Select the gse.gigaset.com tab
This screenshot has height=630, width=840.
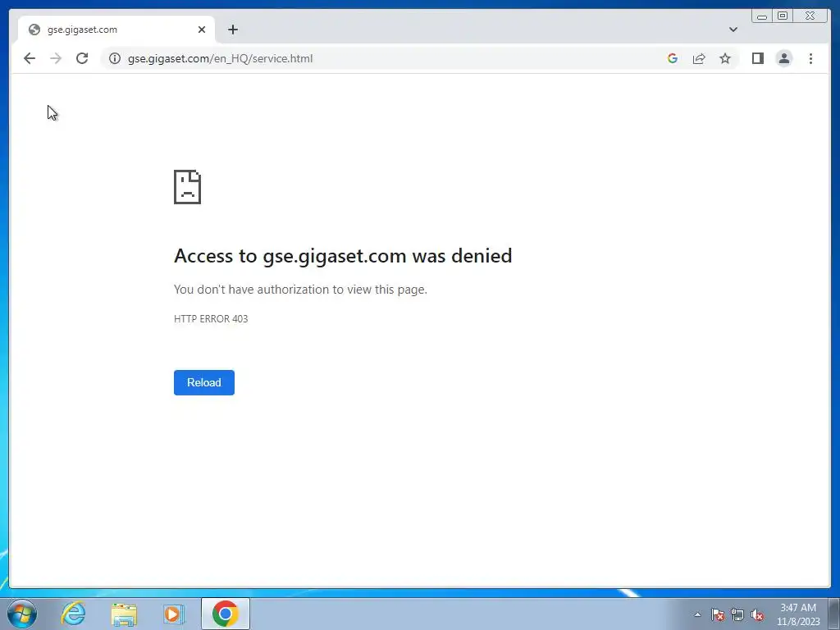116,30
